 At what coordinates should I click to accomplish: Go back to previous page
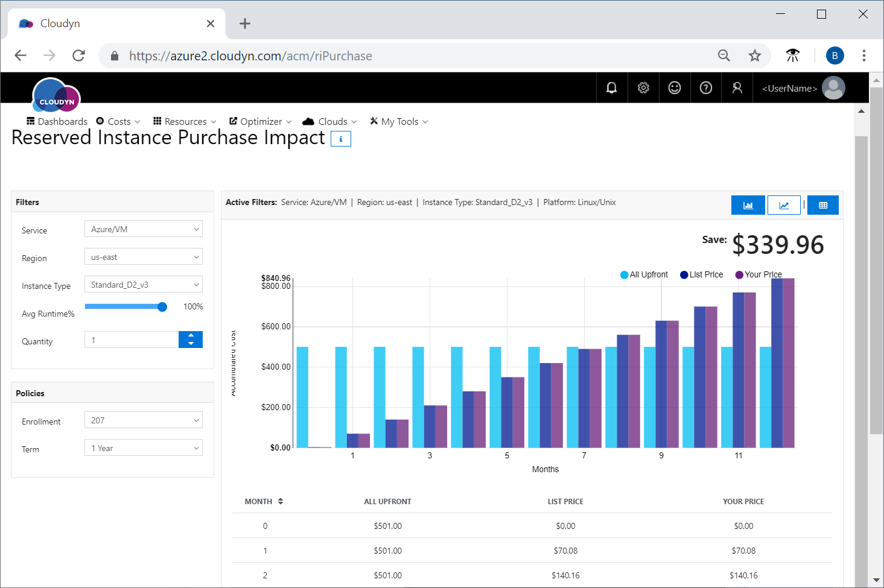click(x=21, y=55)
